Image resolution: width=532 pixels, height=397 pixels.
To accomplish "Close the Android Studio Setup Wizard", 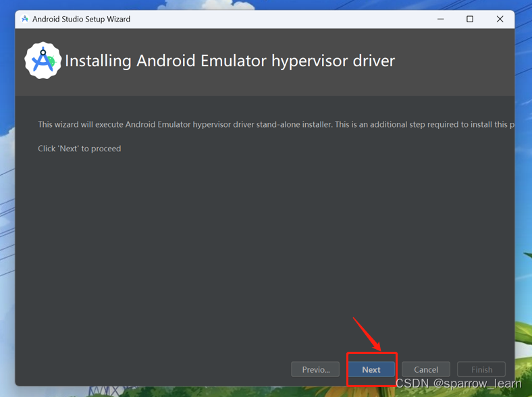I will click(x=500, y=19).
